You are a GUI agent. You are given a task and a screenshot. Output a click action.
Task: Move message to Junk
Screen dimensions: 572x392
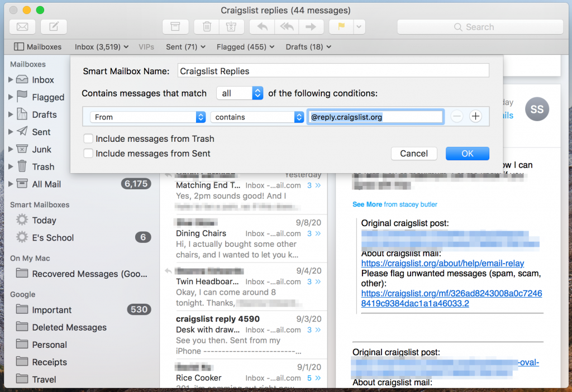click(231, 27)
